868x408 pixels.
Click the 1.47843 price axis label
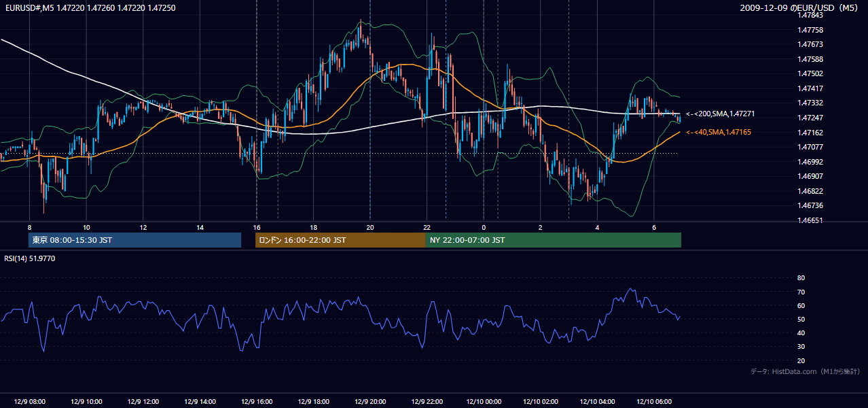point(810,15)
